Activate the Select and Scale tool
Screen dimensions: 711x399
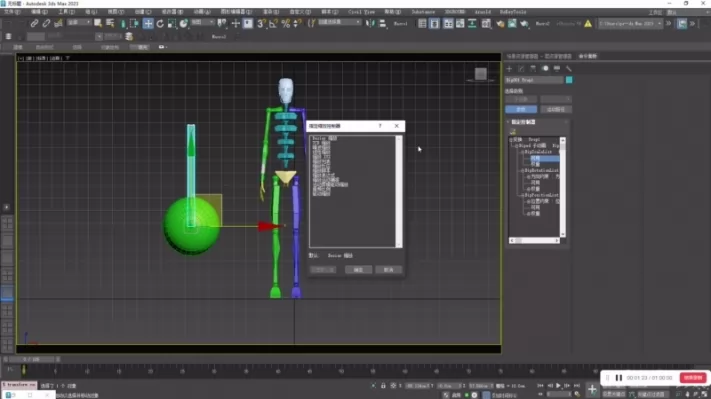tap(172, 23)
